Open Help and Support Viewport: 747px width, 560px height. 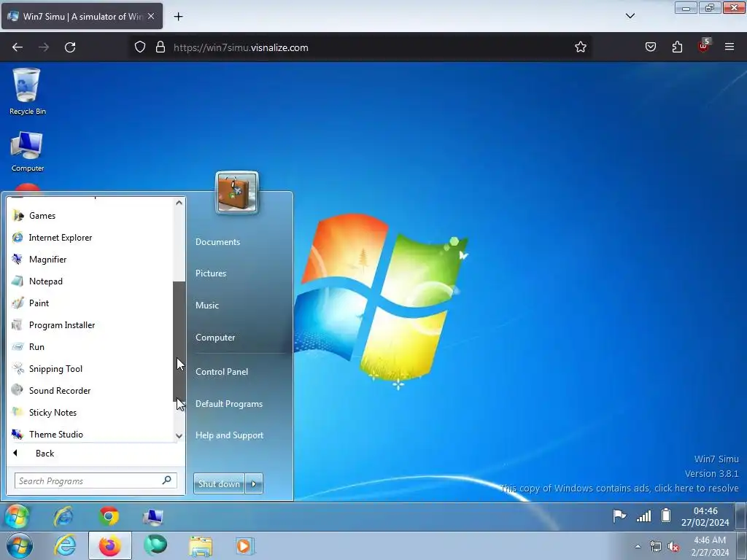pos(229,435)
